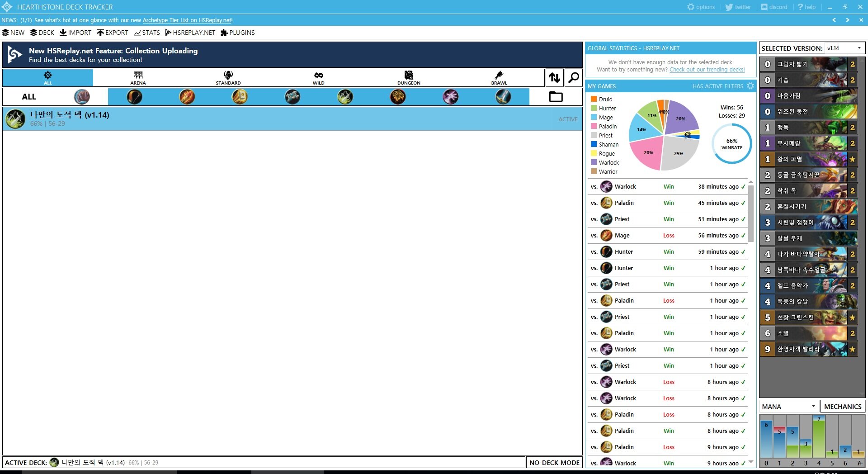This screenshot has width=868, height=474.
Task: Click the HSReplay logo in the banner
Action: click(x=14, y=55)
